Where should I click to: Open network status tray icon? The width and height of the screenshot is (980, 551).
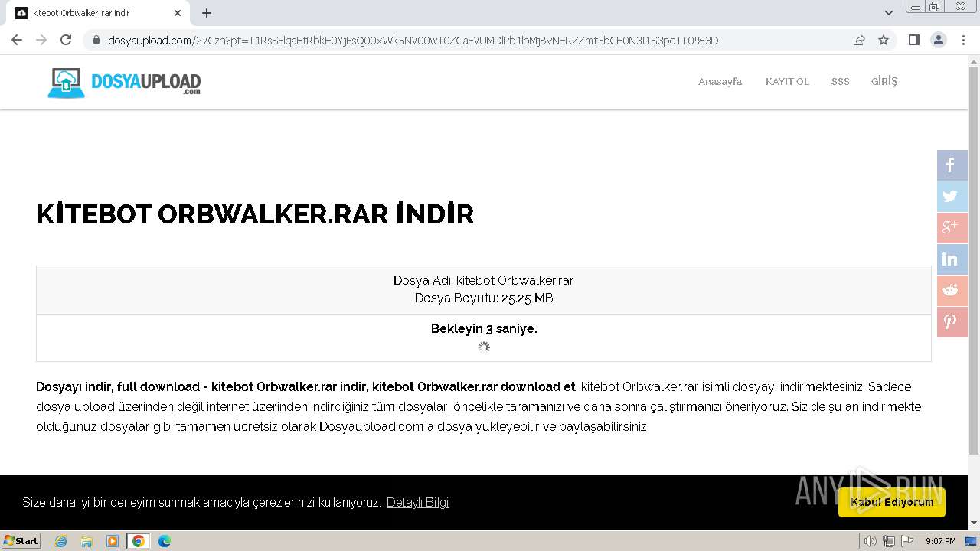pyautogui.click(x=889, y=541)
